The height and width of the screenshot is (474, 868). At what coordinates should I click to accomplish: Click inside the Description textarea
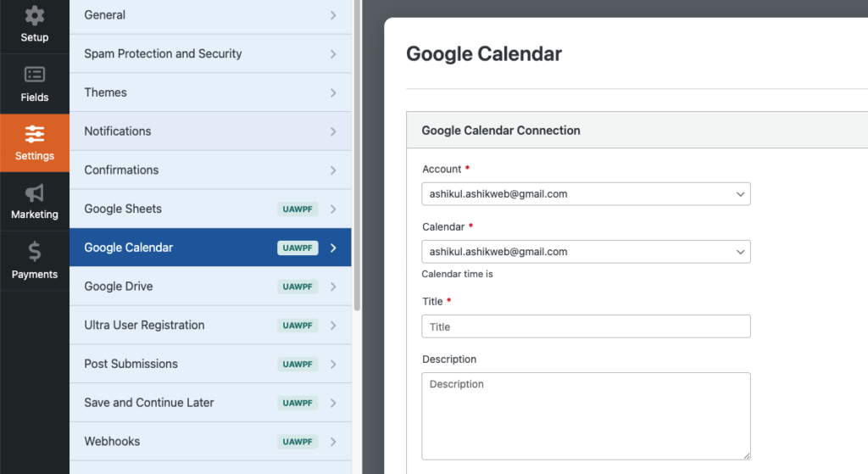586,415
